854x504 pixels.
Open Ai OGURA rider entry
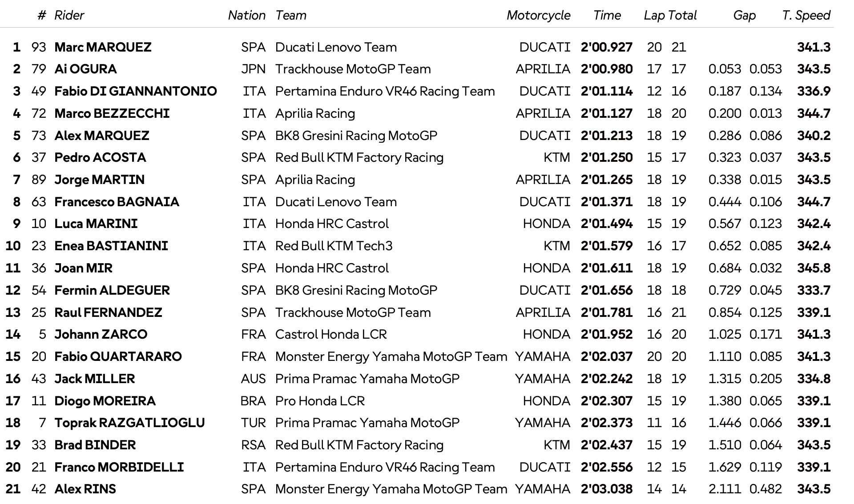[x=85, y=69]
